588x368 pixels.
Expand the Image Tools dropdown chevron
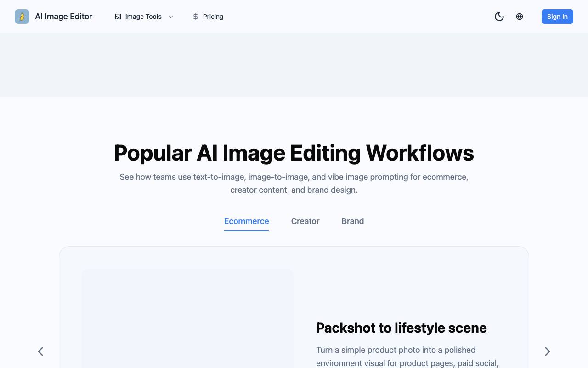171,17
